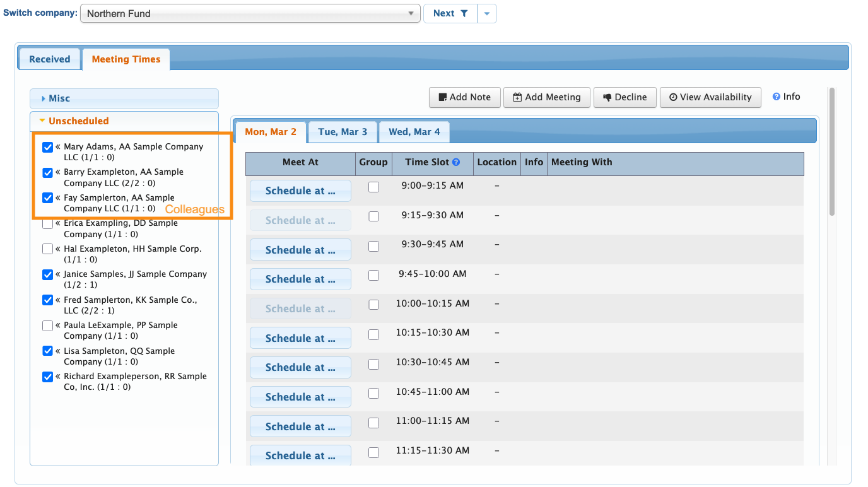
Task: Click the filter icon on Next button
Action: 464,13
